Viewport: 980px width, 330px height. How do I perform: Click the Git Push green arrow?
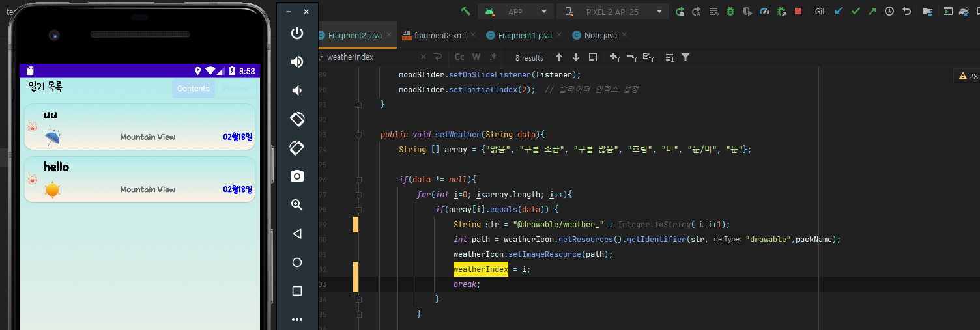(x=872, y=11)
